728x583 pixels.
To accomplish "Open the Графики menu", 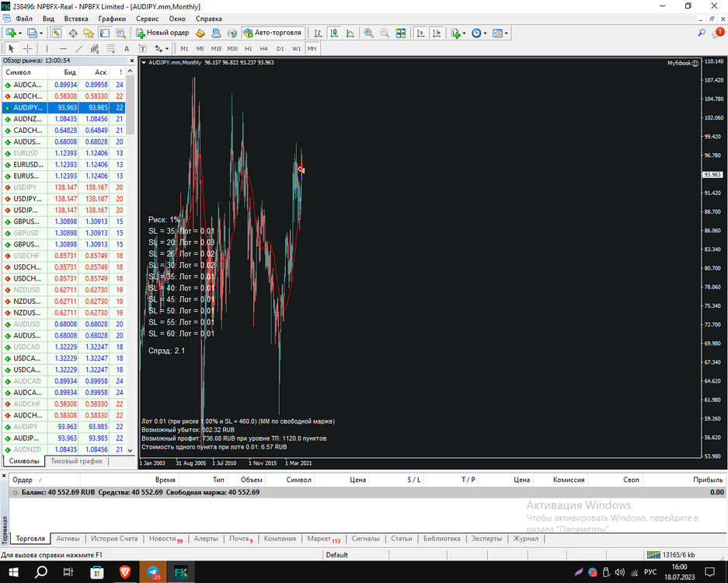I will coord(112,19).
